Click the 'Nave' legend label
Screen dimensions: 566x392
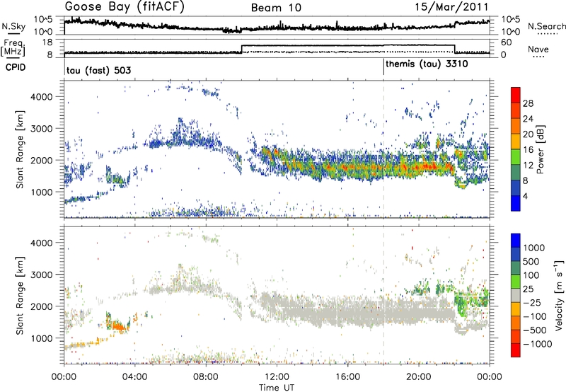pos(538,49)
